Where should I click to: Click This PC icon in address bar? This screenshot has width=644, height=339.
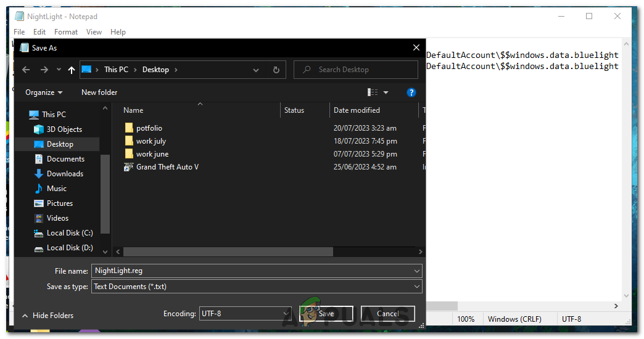click(x=86, y=70)
